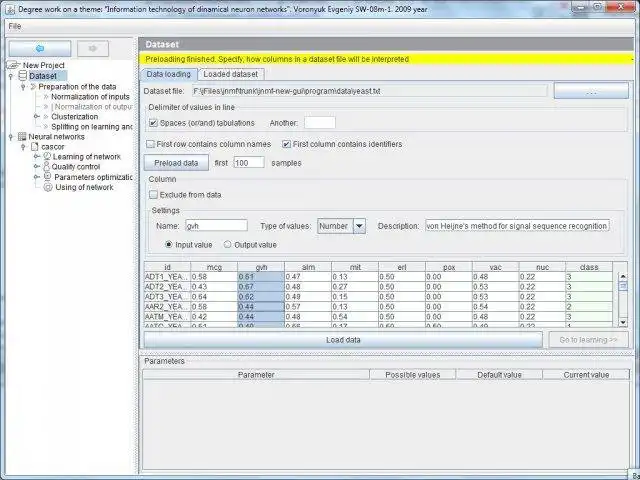Click the table vertical scrollbar thumb
The width and height of the screenshot is (640, 480).
pyautogui.click(x=623, y=286)
